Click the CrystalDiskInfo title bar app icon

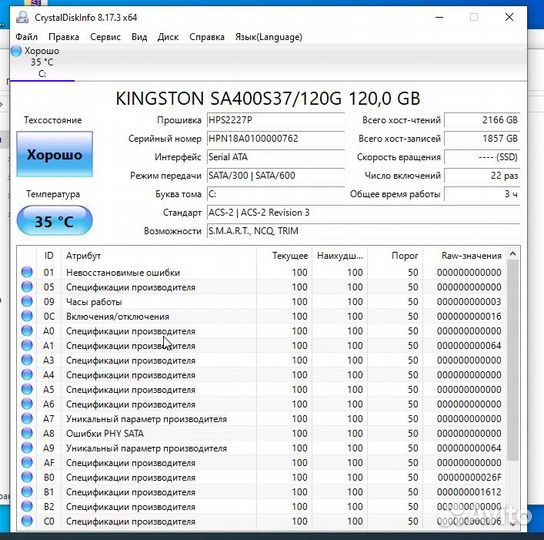coord(23,17)
